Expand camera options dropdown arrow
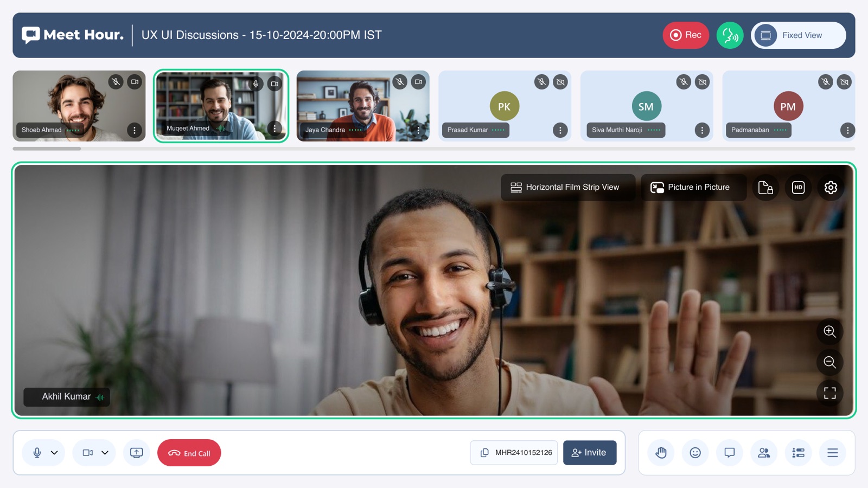This screenshot has width=868, height=488. [105, 453]
